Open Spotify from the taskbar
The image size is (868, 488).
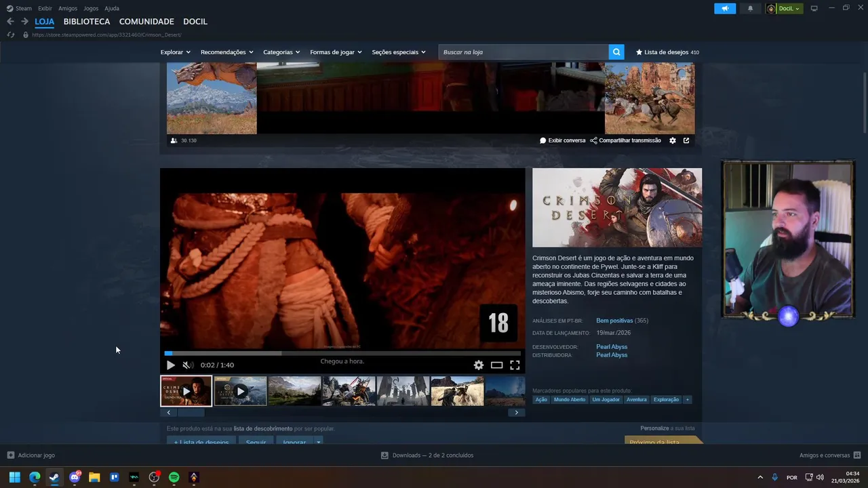point(174,477)
